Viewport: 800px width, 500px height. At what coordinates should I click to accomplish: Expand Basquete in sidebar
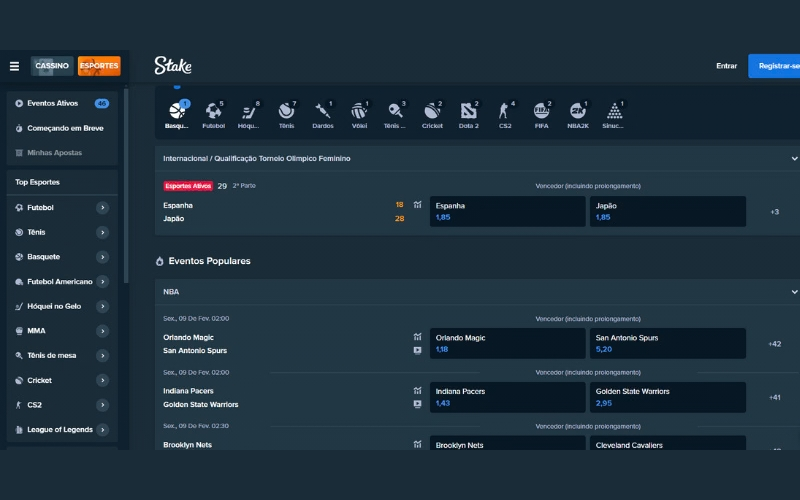[103, 257]
